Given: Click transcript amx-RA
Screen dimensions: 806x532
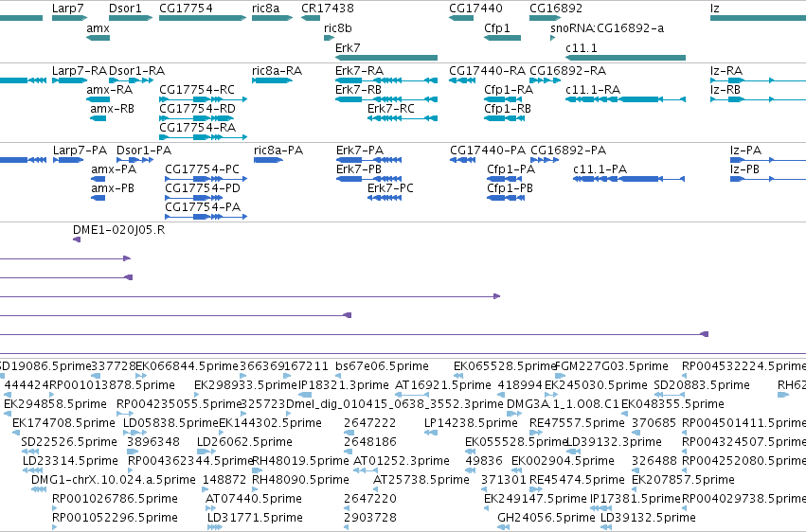Looking at the screenshot, I should tap(98, 99).
